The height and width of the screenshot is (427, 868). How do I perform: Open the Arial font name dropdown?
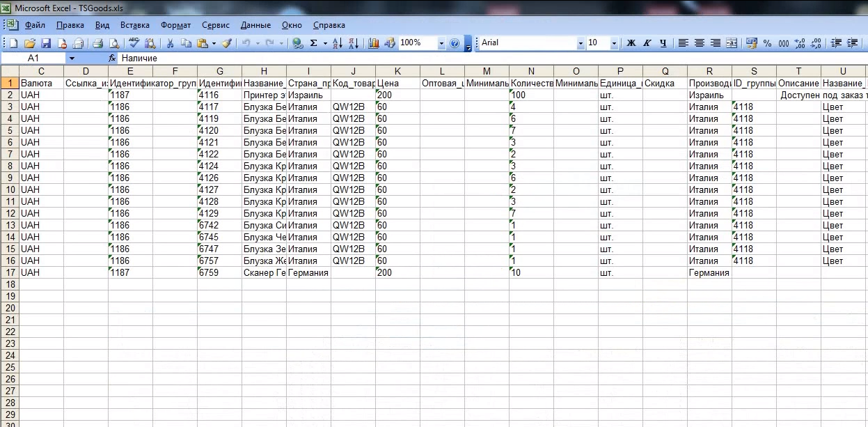coord(581,43)
